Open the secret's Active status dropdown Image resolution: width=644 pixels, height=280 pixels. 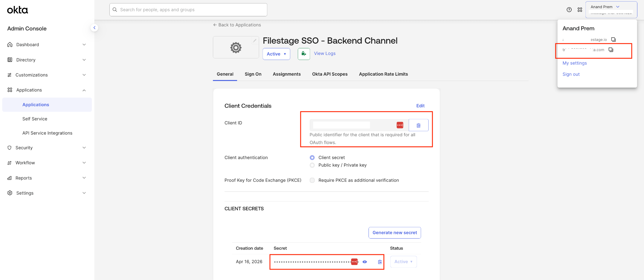403,262
